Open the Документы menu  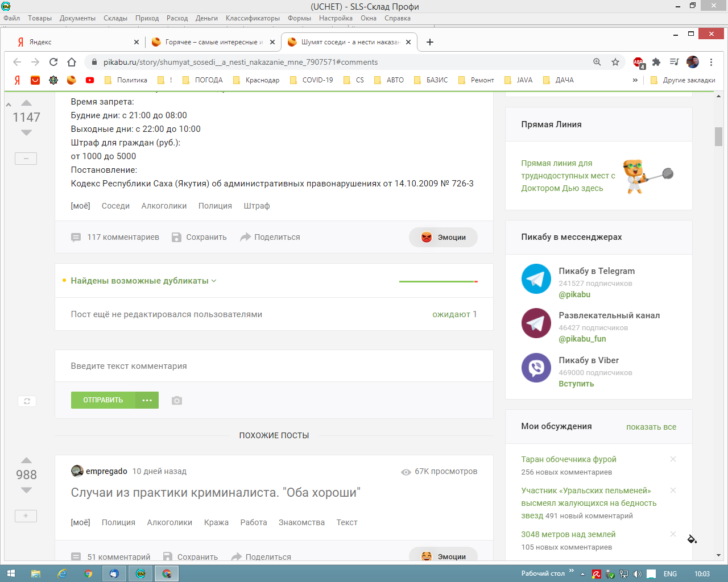tap(77, 18)
